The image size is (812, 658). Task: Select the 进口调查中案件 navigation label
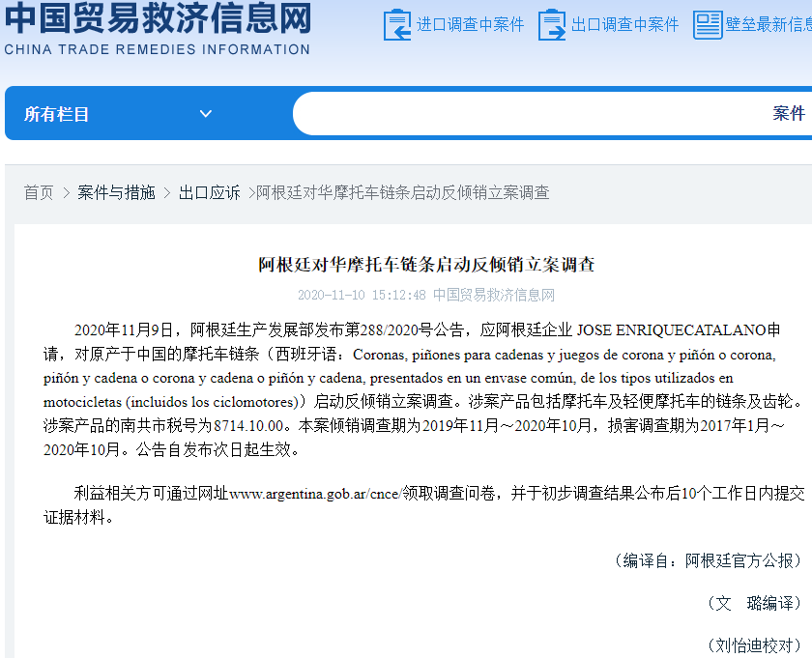471,25
